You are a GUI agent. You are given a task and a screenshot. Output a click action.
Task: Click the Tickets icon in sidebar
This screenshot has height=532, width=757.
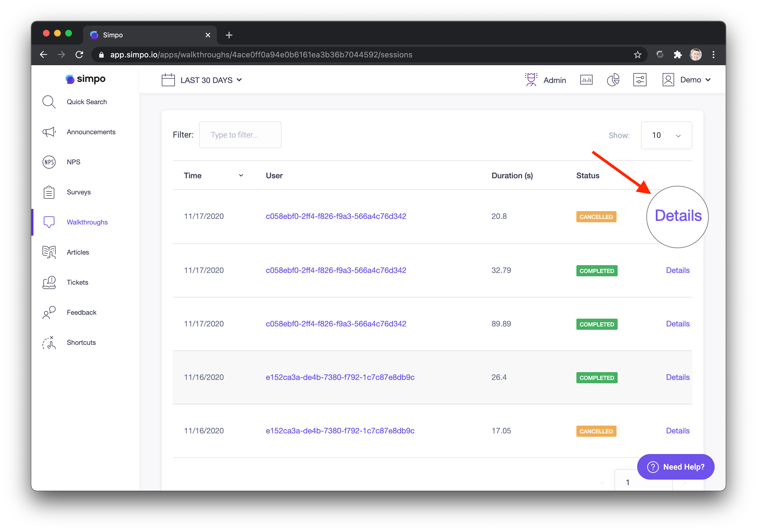(49, 282)
